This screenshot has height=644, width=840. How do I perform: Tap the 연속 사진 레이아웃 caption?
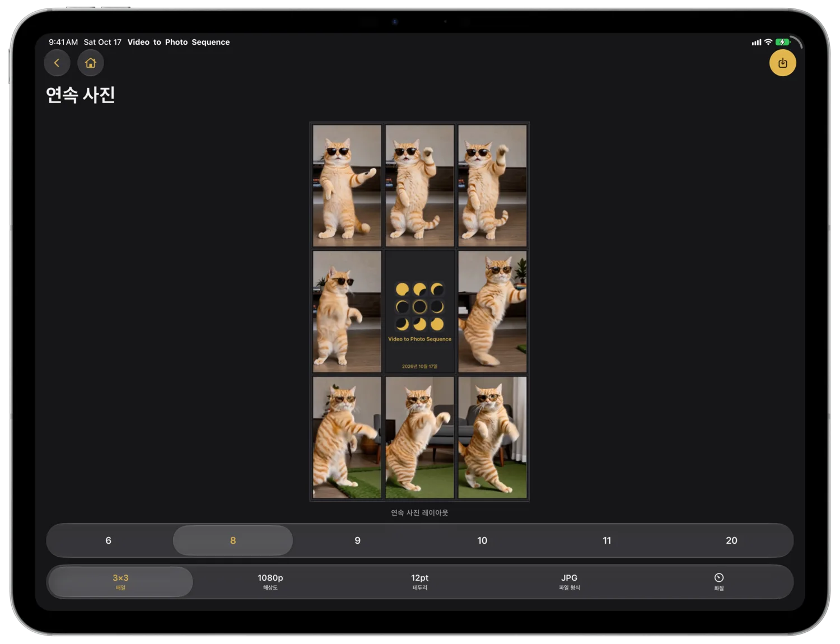coord(419,512)
